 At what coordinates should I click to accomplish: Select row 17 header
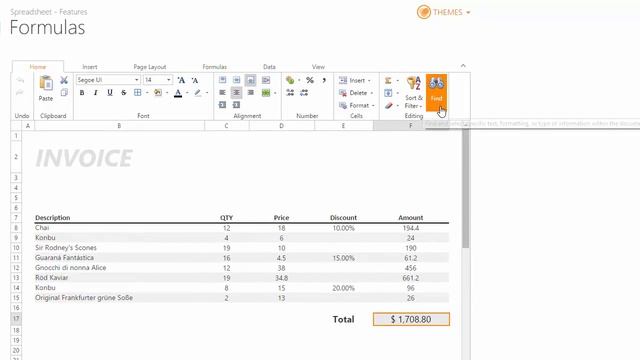[x=16, y=319]
